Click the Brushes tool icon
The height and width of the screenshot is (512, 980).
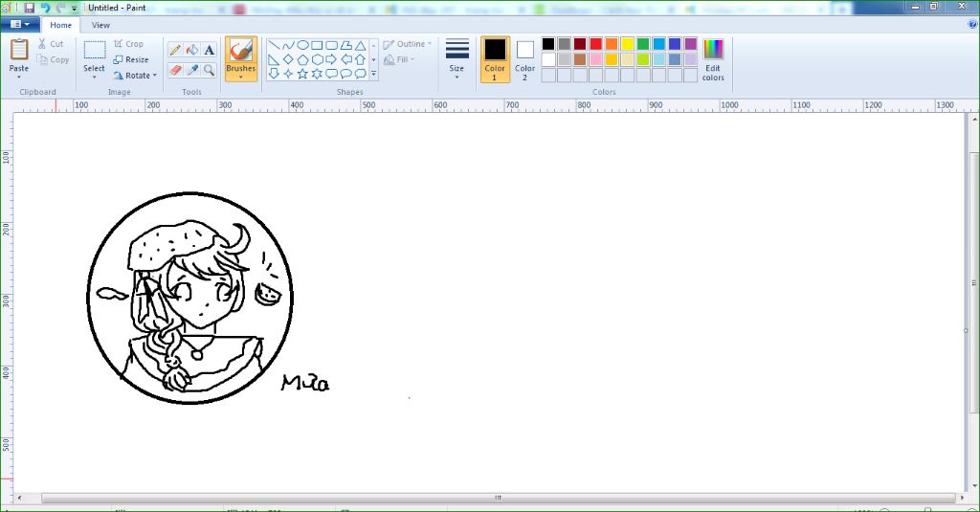pos(240,50)
